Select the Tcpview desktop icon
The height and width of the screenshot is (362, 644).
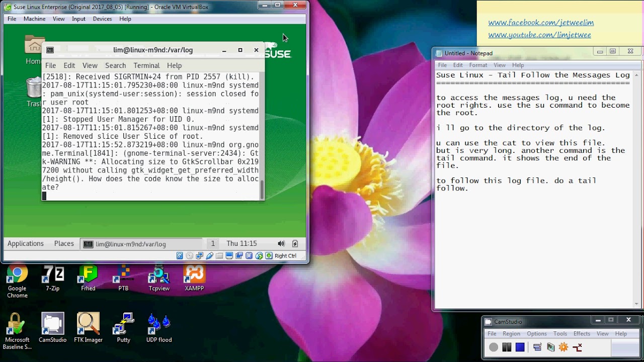tap(159, 278)
